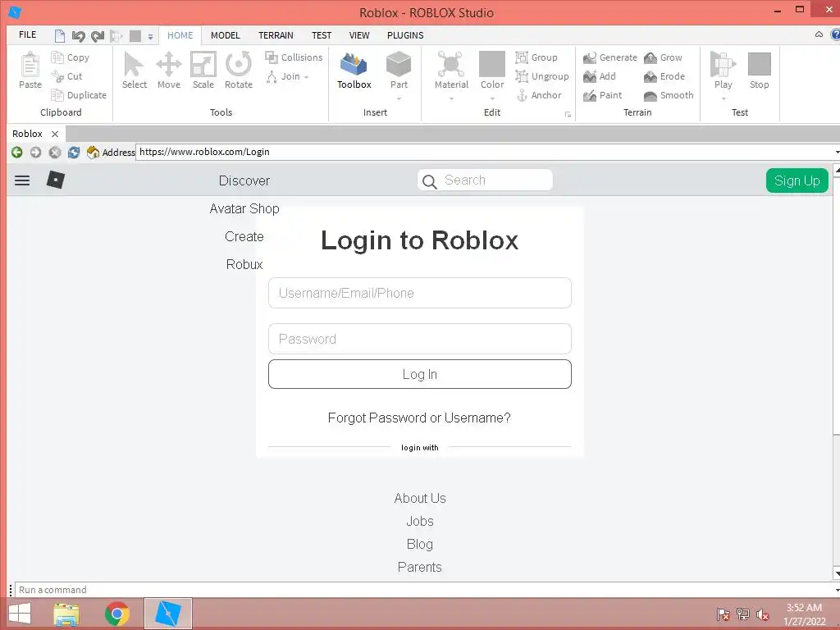Activate the Move tool

[x=169, y=71]
